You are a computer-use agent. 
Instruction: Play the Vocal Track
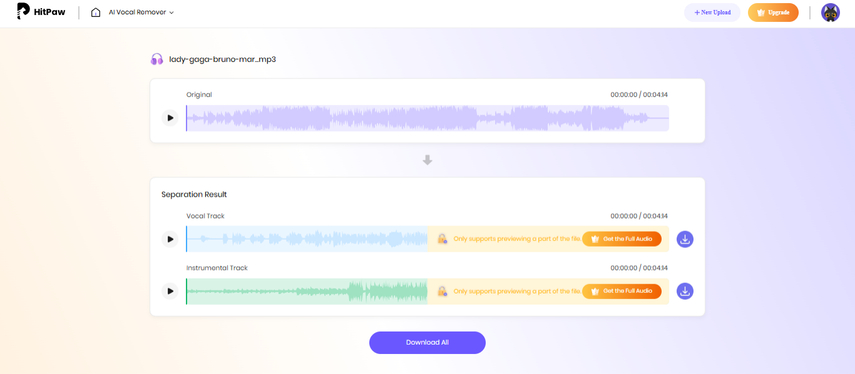(170, 239)
